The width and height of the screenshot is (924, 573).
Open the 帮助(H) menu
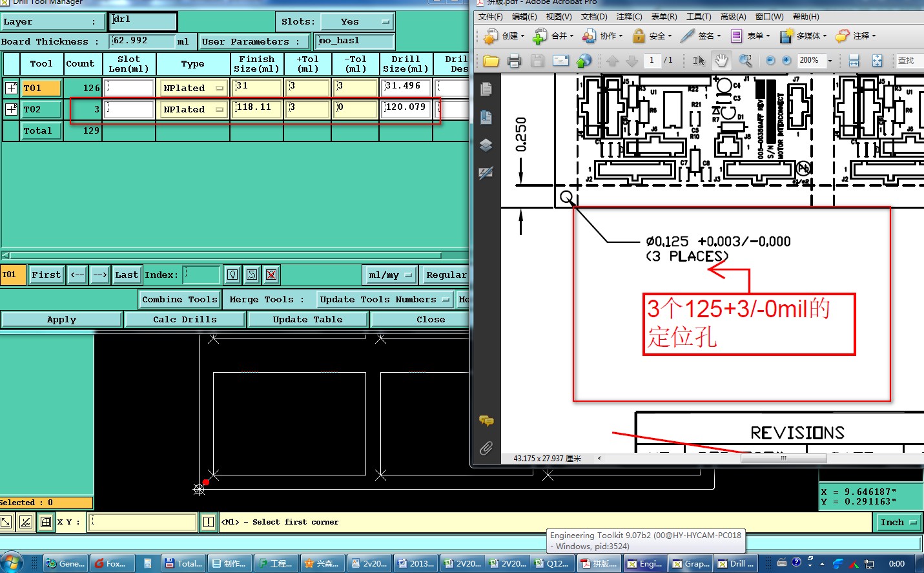tap(806, 17)
